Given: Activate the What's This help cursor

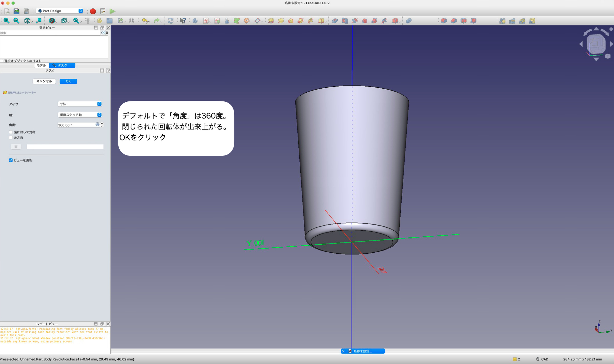Looking at the screenshot, I should tap(183, 20).
